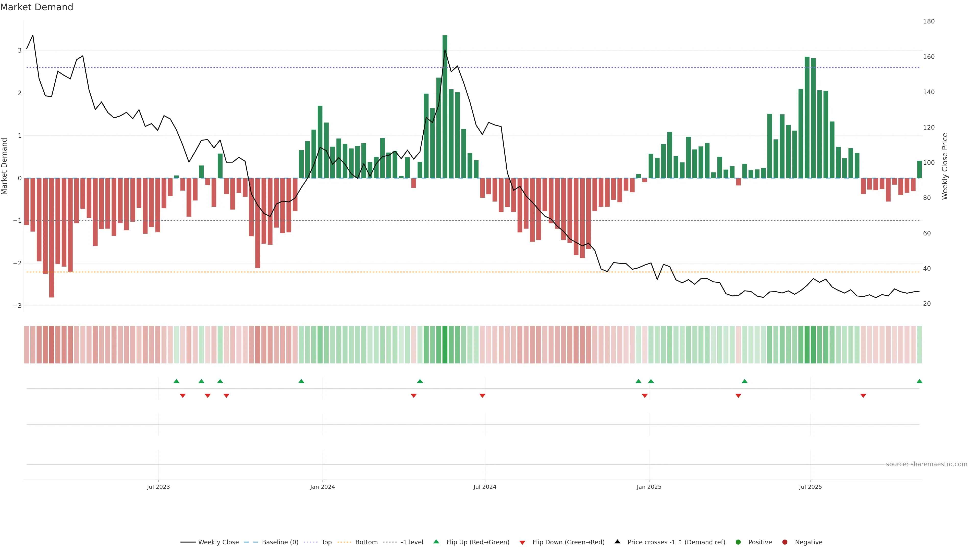Toggle the Top dotted line legend entry

326,542
